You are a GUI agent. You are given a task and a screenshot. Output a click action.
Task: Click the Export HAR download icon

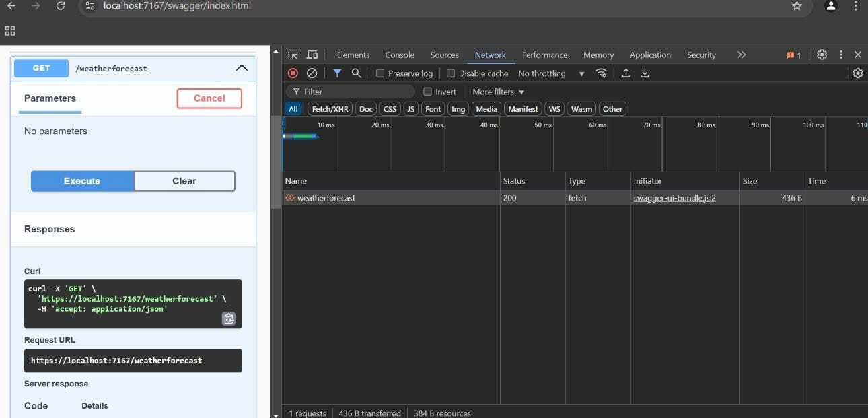[x=645, y=73]
